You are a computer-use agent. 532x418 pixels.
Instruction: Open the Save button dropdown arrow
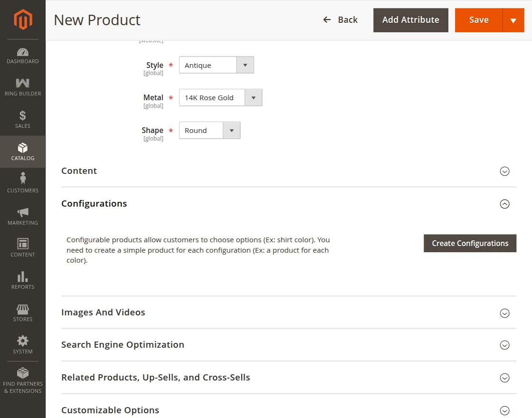click(x=514, y=20)
